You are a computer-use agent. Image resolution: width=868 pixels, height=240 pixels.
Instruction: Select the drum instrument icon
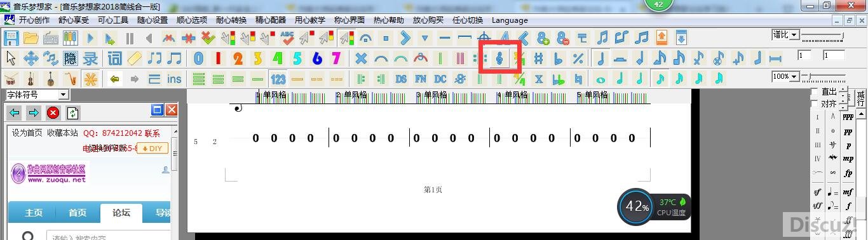11,79
